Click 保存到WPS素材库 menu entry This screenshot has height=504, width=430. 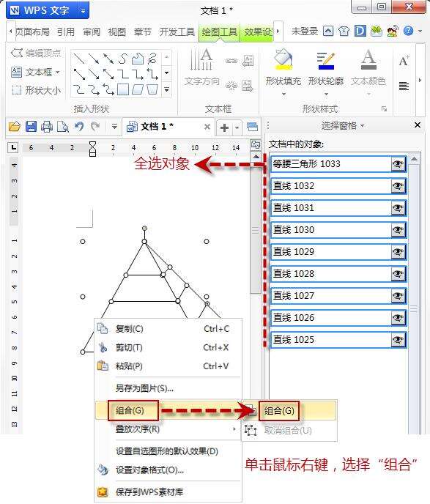pyautogui.click(x=168, y=492)
